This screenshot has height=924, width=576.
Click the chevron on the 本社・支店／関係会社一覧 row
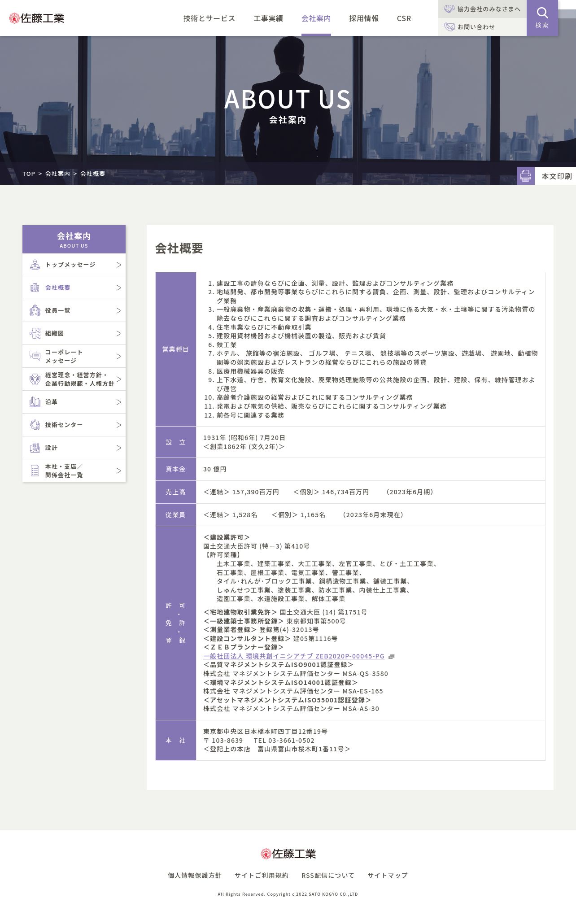click(x=119, y=471)
